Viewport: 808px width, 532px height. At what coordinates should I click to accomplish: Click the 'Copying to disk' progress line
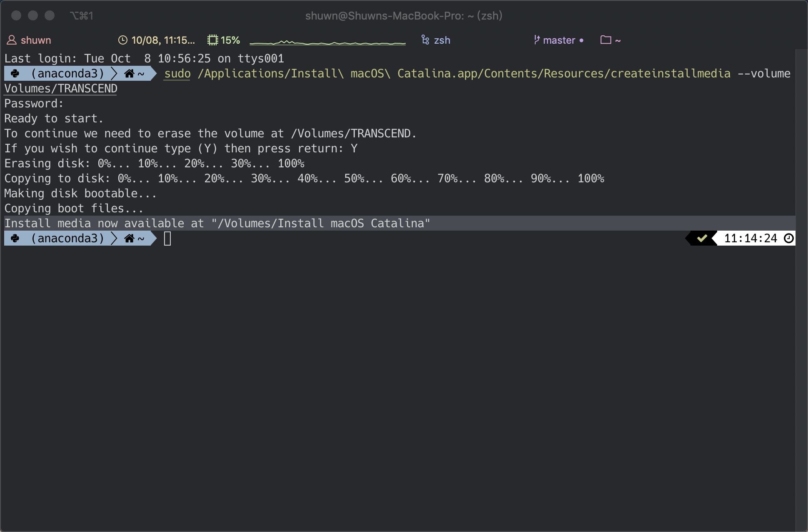(x=304, y=179)
